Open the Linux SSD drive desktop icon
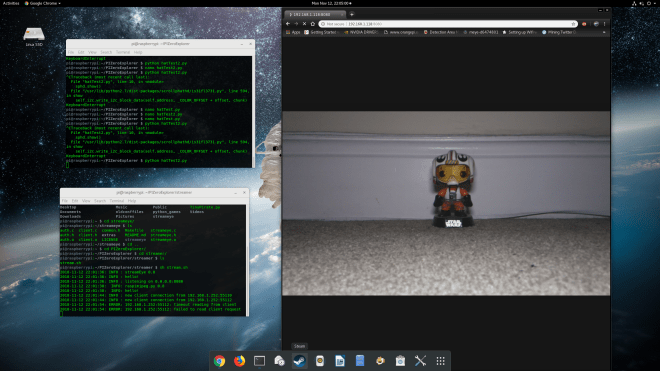This screenshot has width=660, height=371. point(34,36)
